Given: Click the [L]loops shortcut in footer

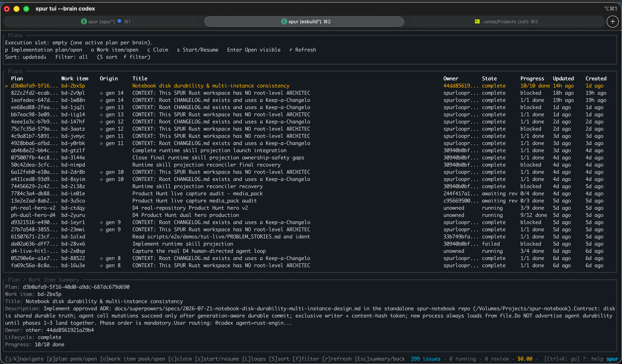Looking at the screenshot, I should coord(254,359).
